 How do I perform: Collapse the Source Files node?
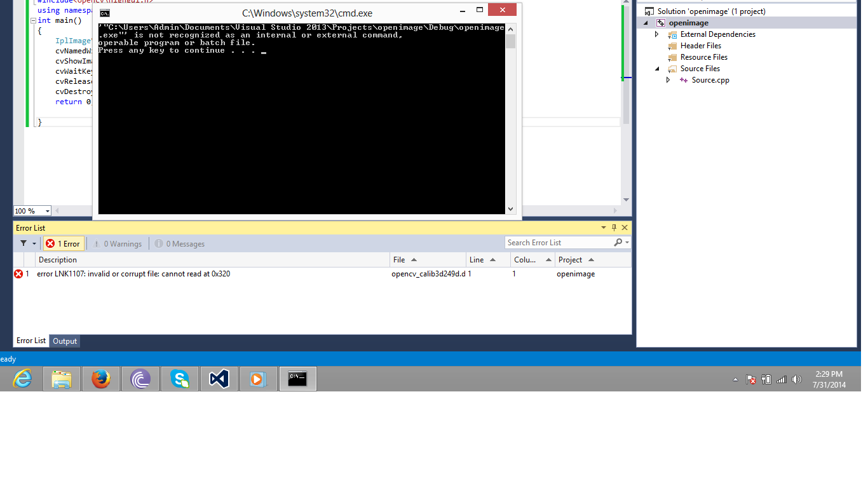click(656, 69)
